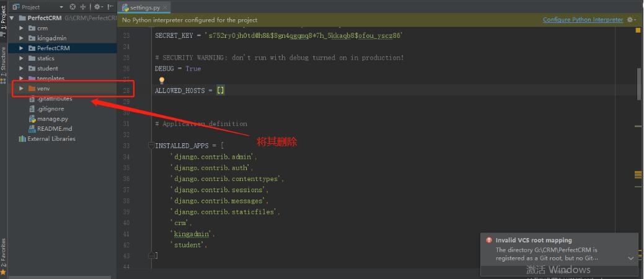Select README.md in project tree

[x=54, y=128]
